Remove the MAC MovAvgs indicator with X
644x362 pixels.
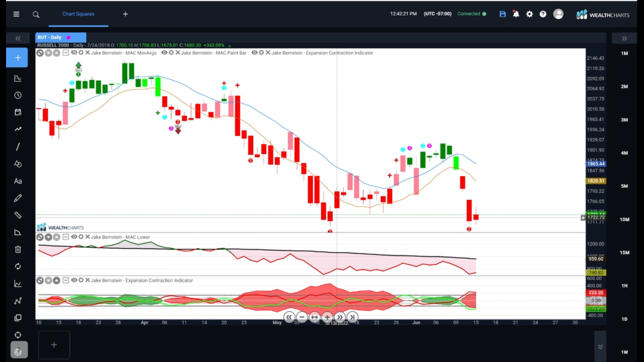(87, 53)
